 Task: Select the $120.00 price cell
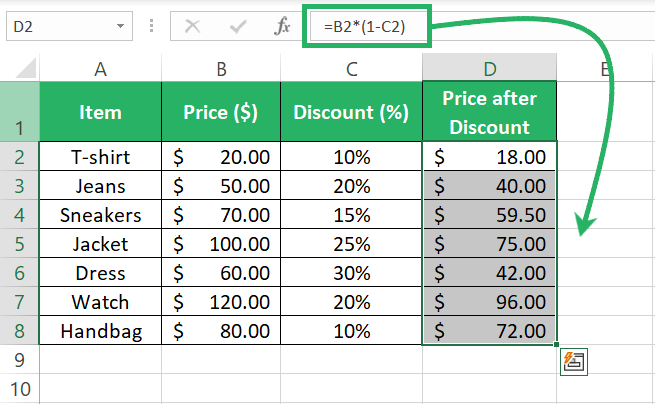click(x=221, y=301)
